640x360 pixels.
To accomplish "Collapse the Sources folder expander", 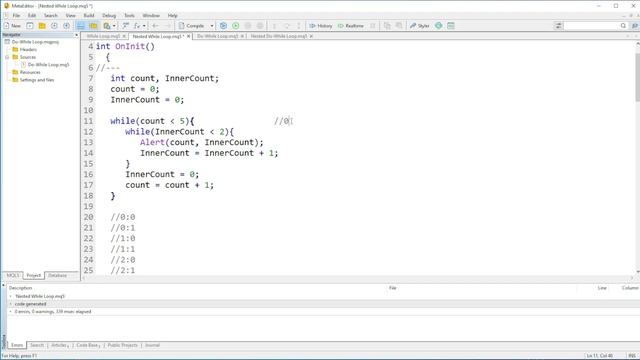I will [x=7, y=57].
